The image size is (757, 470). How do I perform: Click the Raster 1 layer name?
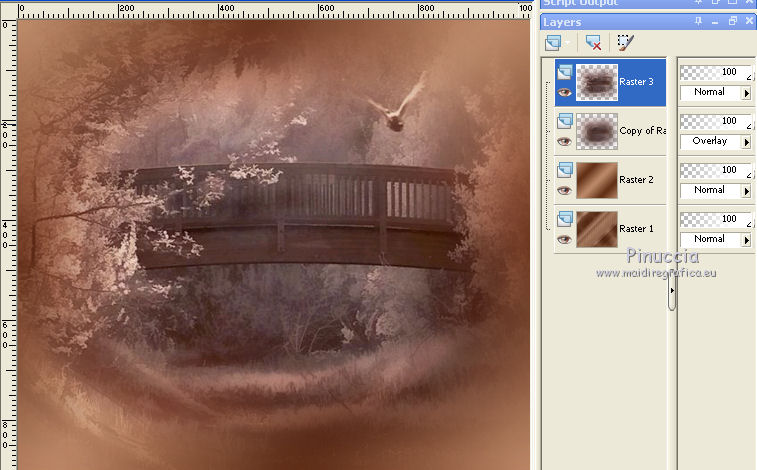pyautogui.click(x=636, y=228)
